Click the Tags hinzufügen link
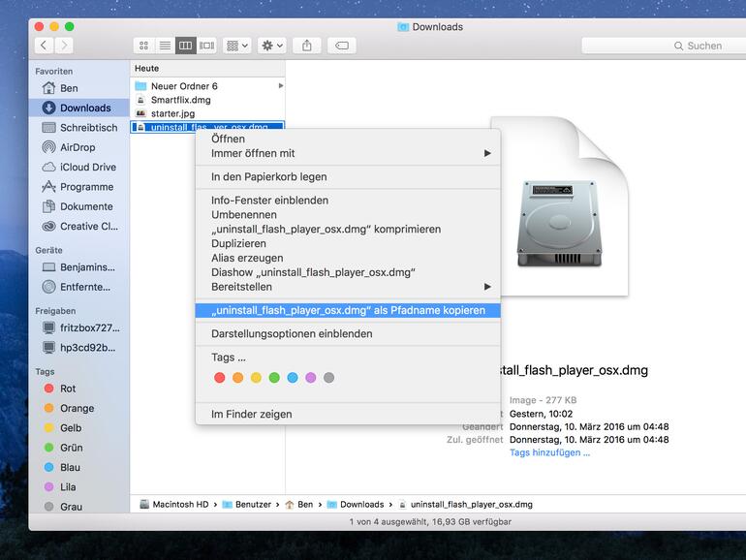 (x=549, y=452)
